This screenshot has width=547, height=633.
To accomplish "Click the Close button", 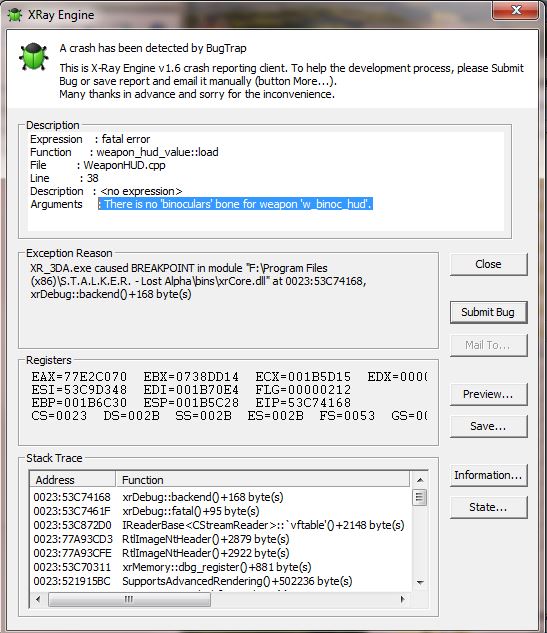I will click(488, 264).
